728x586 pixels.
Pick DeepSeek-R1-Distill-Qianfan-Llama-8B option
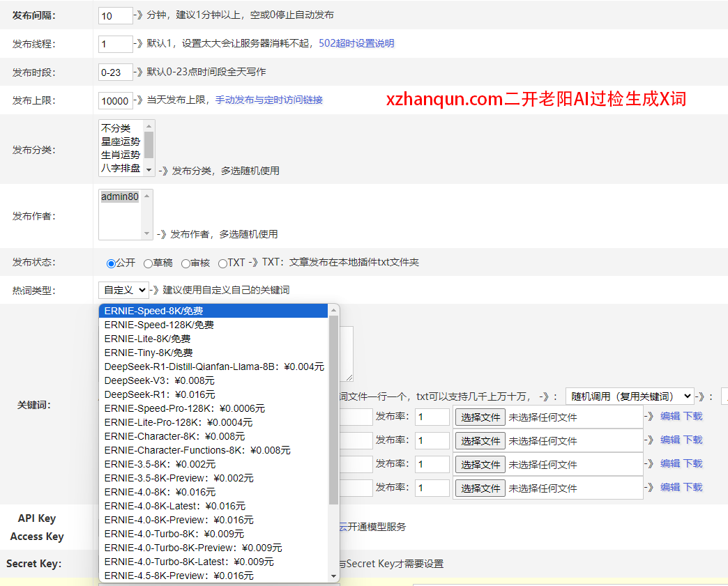coord(213,367)
